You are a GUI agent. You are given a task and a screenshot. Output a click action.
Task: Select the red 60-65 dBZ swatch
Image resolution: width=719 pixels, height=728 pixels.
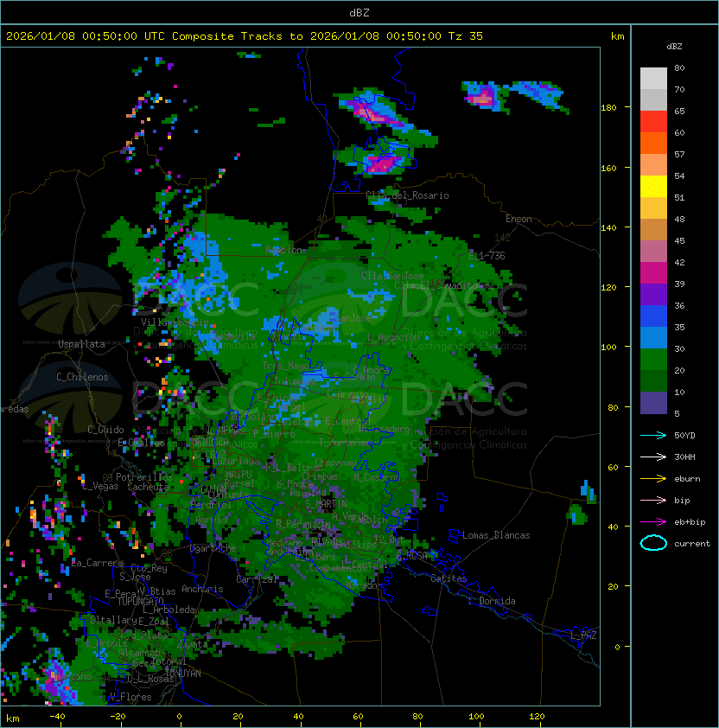(653, 122)
